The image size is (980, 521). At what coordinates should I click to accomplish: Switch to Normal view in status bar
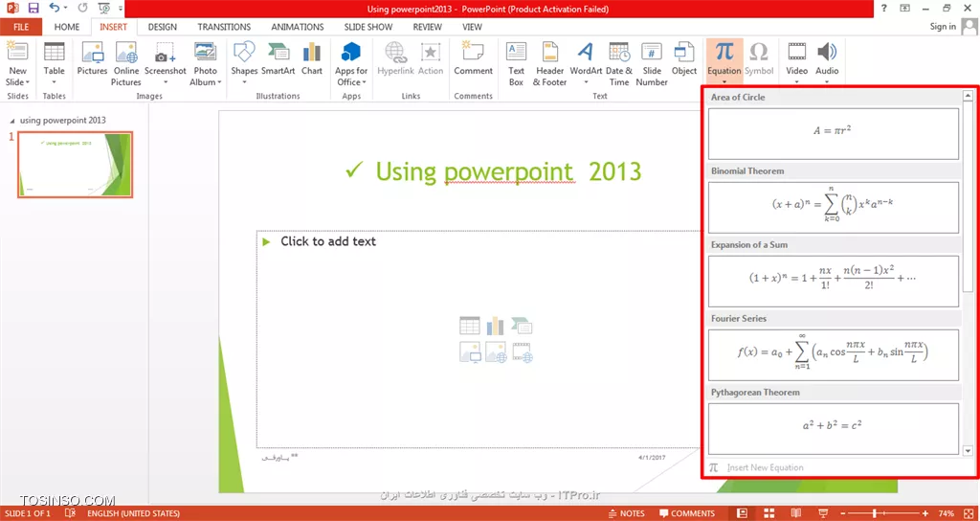[x=742, y=513]
